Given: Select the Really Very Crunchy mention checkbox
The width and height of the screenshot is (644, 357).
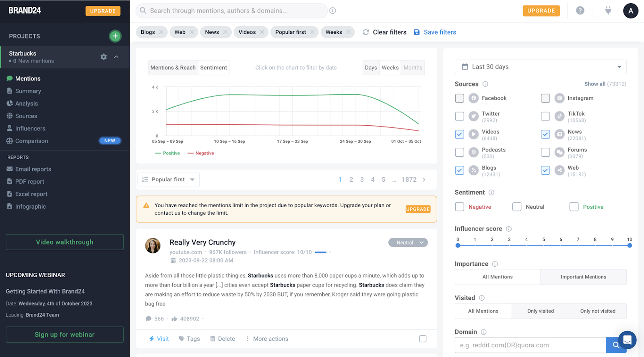Looking at the screenshot, I should coord(423,339).
